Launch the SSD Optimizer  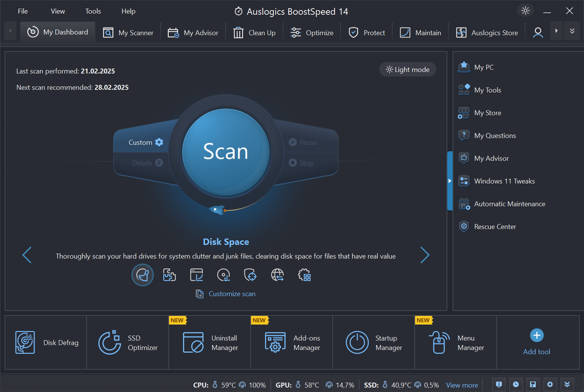coord(127,342)
